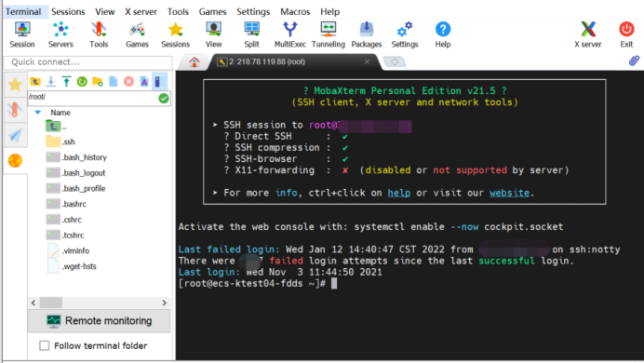Image resolution: width=644 pixels, height=363 pixels.
Task: Launch the X server toolbar button
Action: pyautogui.click(x=588, y=34)
